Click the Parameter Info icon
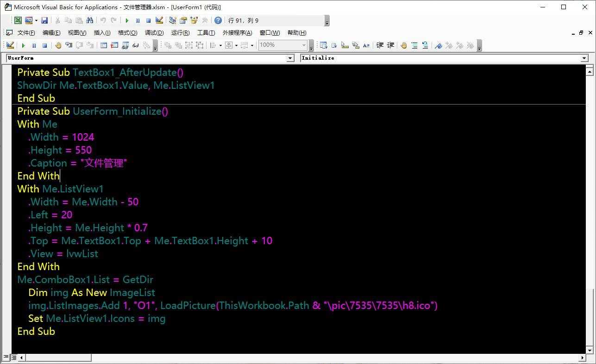 click(x=355, y=45)
